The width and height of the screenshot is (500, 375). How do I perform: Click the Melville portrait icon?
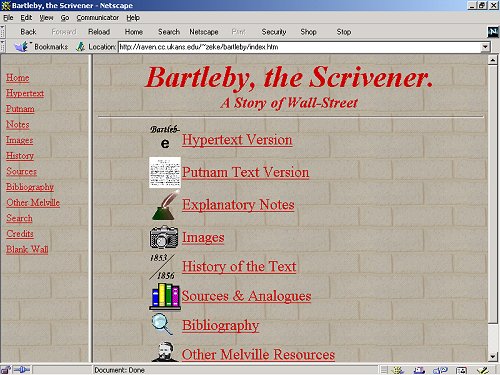tap(165, 352)
